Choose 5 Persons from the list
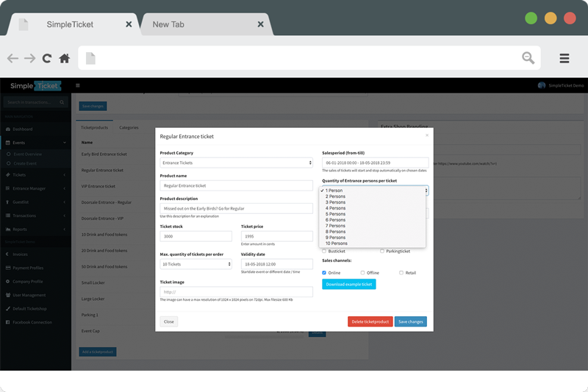588x392 pixels. [373, 214]
